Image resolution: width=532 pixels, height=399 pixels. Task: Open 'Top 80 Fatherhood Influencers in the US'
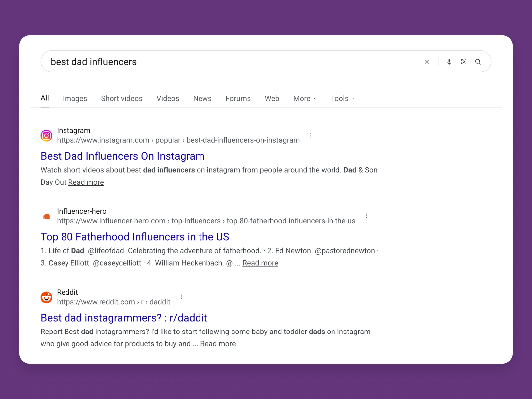click(x=135, y=237)
